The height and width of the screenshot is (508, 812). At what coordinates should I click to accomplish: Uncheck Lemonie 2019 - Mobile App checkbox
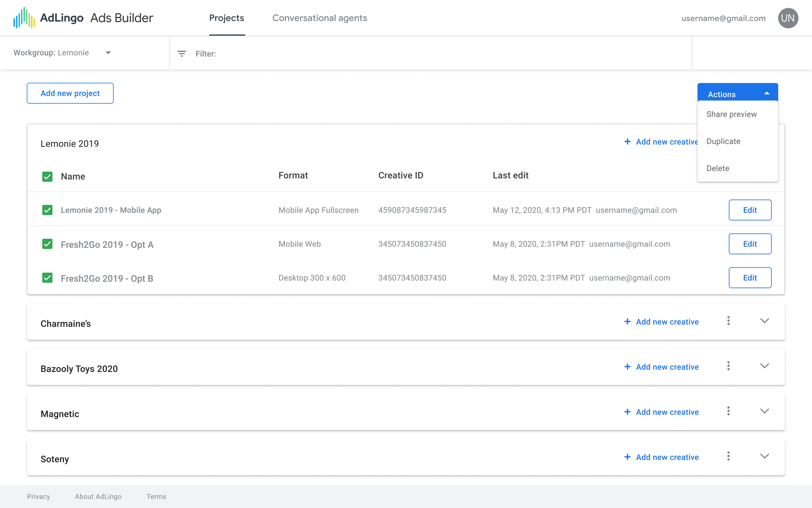[x=47, y=210]
